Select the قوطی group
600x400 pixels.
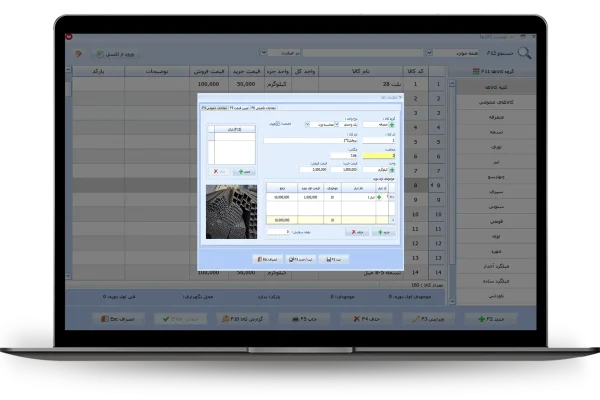(496, 221)
